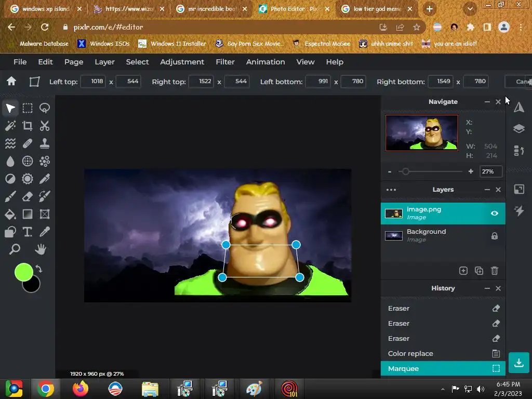
Task: Delete the selected layer with trash icon
Action: click(495, 270)
